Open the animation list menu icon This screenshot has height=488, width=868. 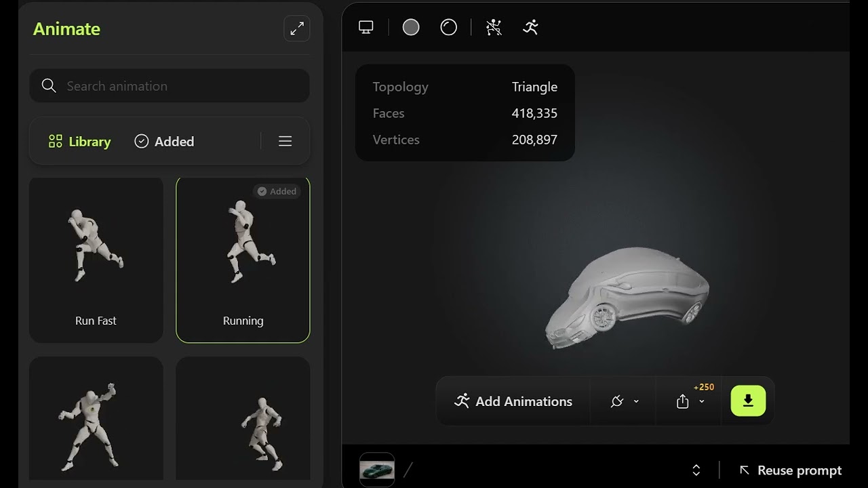click(x=285, y=141)
